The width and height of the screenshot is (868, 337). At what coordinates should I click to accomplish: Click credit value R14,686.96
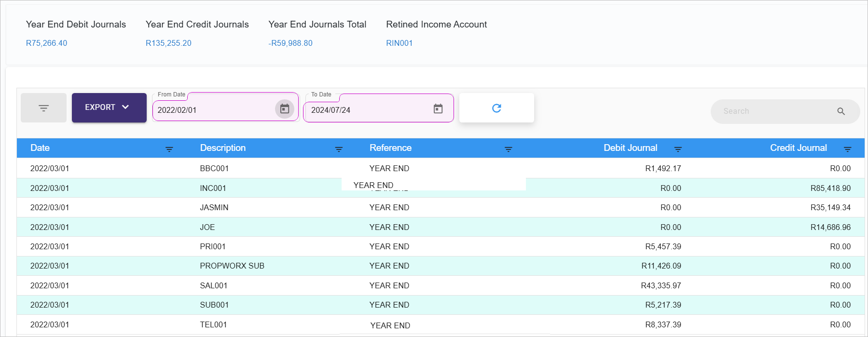point(830,227)
